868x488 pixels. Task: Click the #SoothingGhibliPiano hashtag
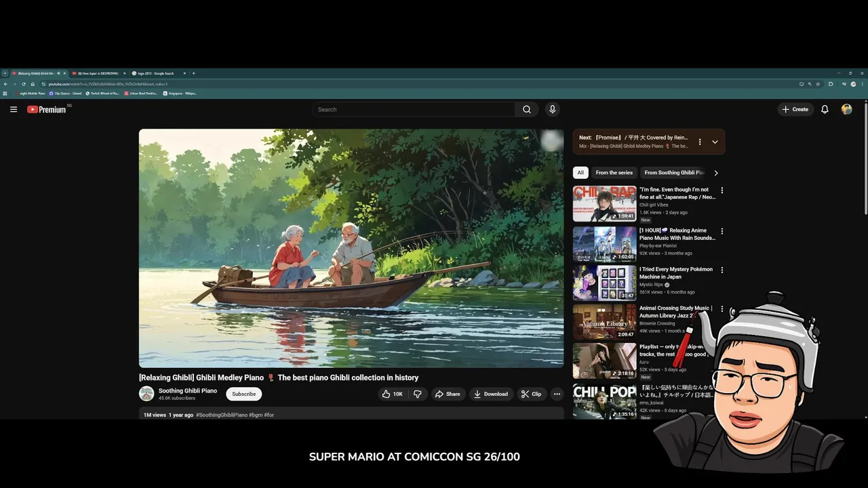pyautogui.click(x=222, y=415)
